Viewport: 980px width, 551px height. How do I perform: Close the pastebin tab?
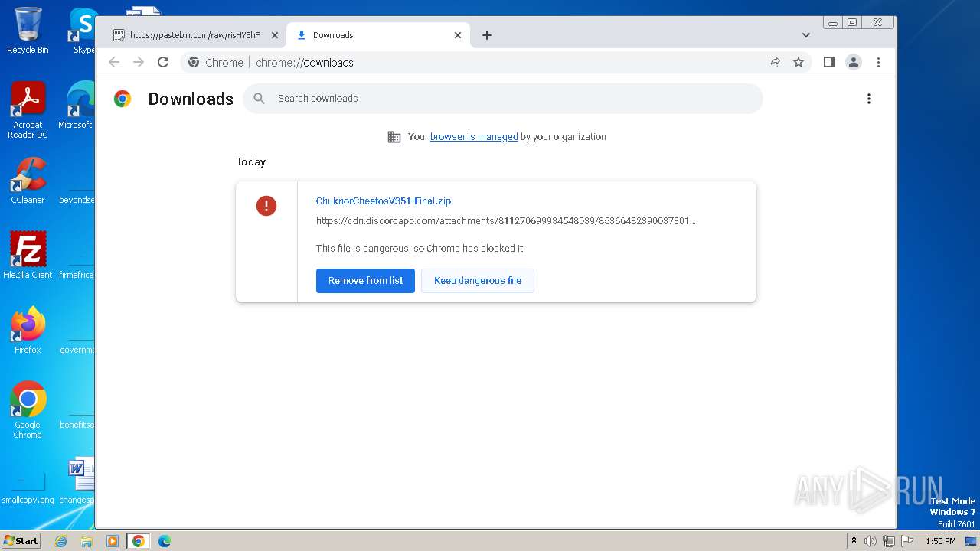coord(275,35)
